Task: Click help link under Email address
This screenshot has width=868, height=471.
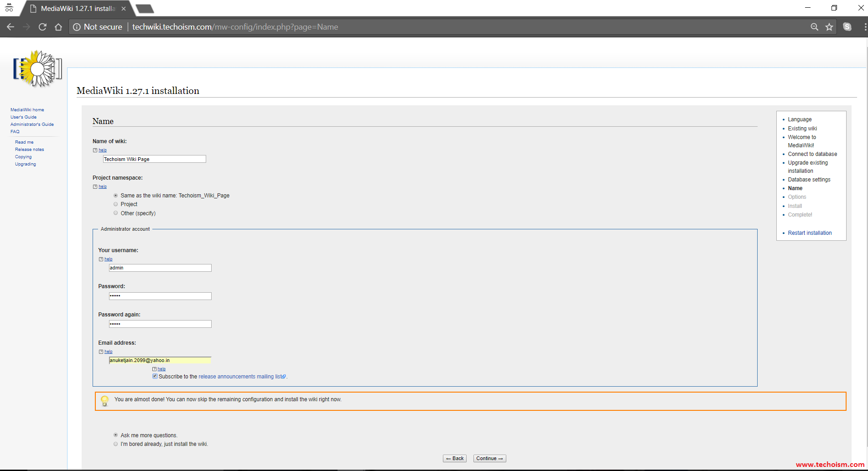Action: [x=109, y=352]
